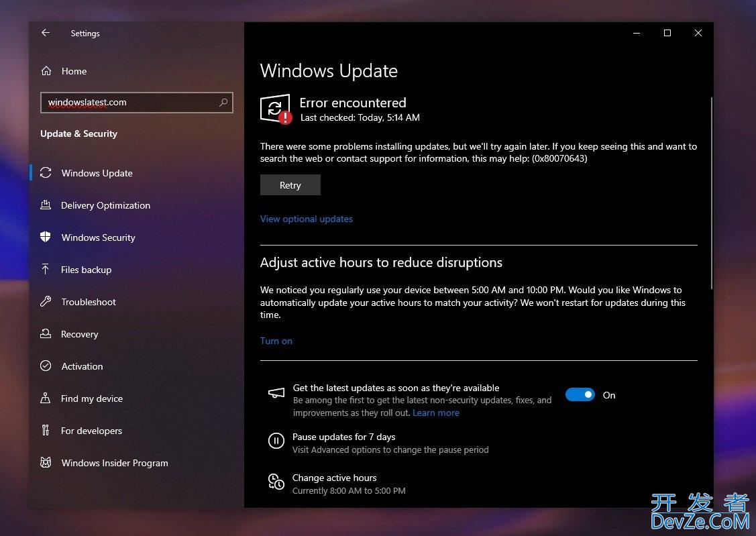Viewport: 756px width, 536px height.
Task: Click the Troubleshoot wrench icon
Action: (x=46, y=302)
